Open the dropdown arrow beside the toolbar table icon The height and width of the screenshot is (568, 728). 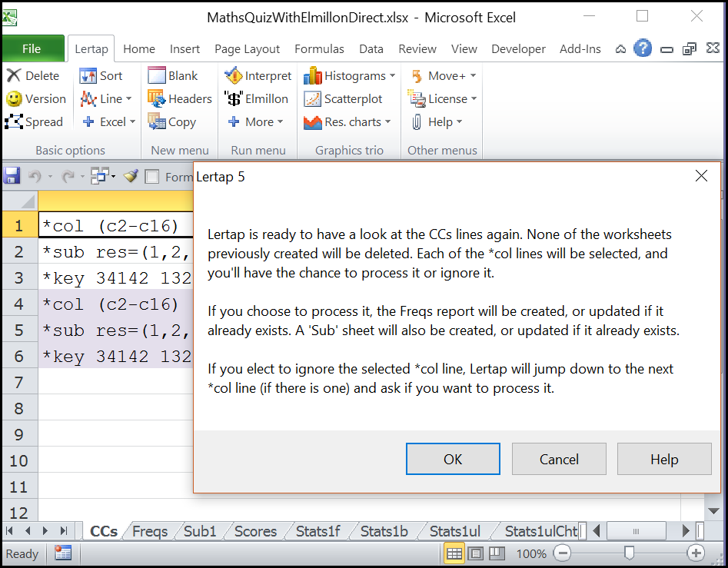113,176
